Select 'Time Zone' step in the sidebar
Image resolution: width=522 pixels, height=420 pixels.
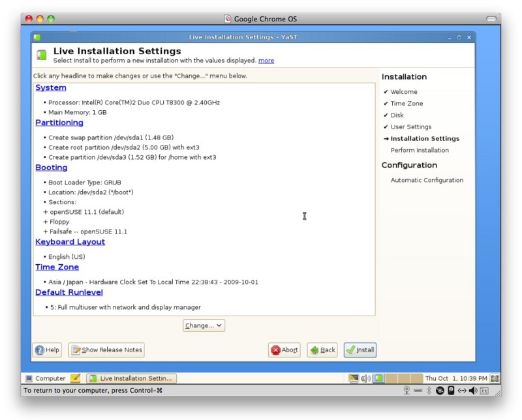click(x=407, y=104)
